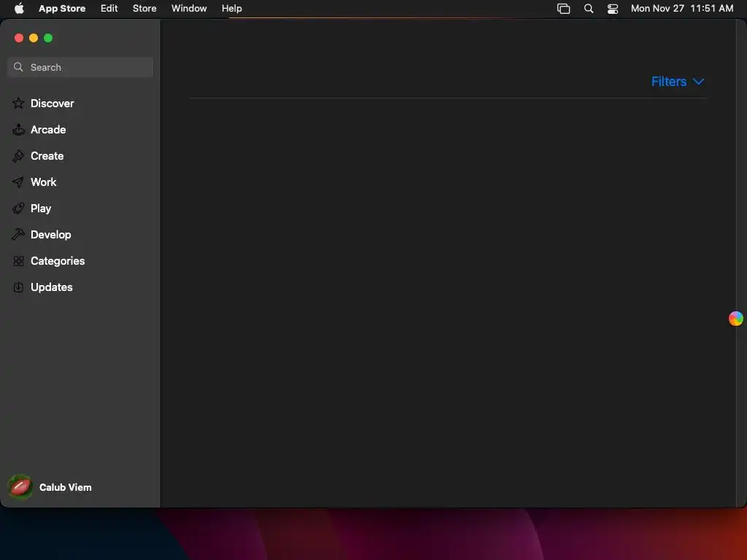Image resolution: width=747 pixels, height=560 pixels.
Task: Click the chevron next to Filters
Action: coord(698,82)
